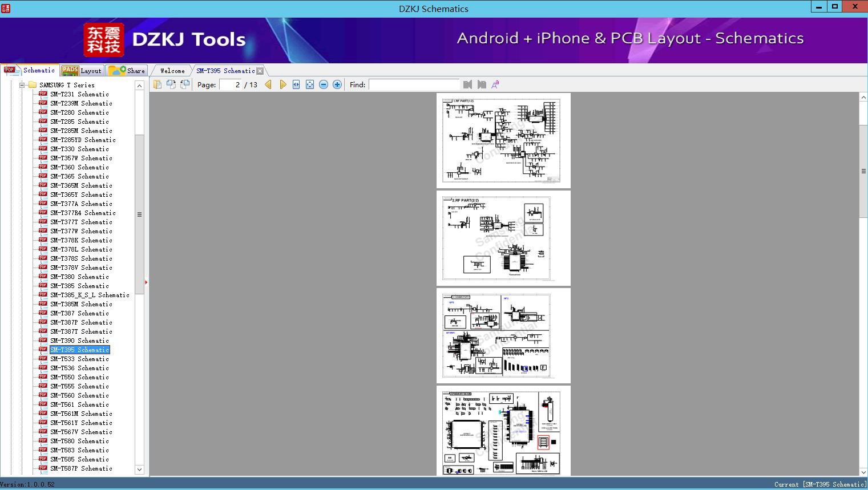Switch to the Layout tab

(82, 71)
